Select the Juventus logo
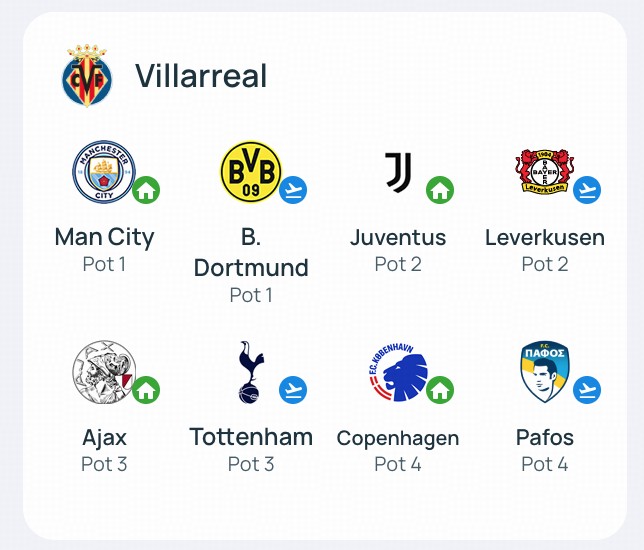The width and height of the screenshot is (644, 550). point(398,172)
